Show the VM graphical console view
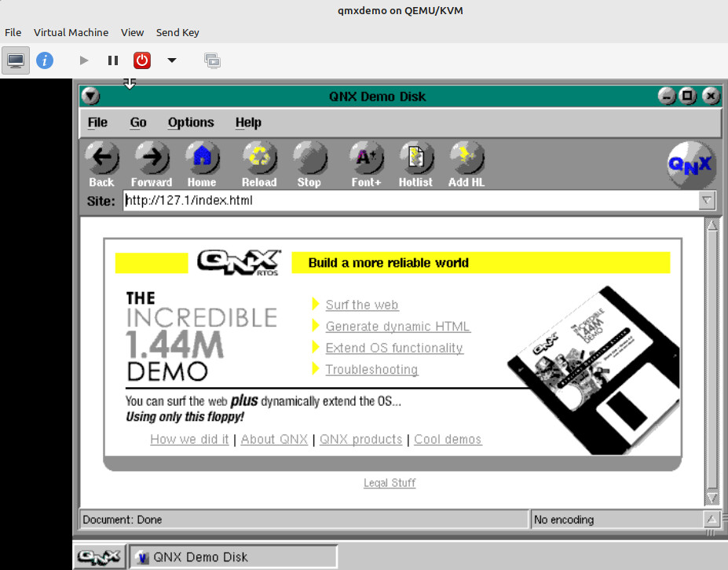Screen dimensions: 728x570 click(16, 60)
